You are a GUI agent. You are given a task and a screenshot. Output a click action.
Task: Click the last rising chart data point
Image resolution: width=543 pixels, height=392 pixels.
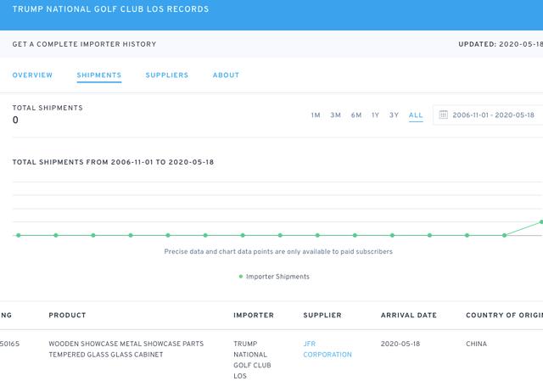(541, 222)
